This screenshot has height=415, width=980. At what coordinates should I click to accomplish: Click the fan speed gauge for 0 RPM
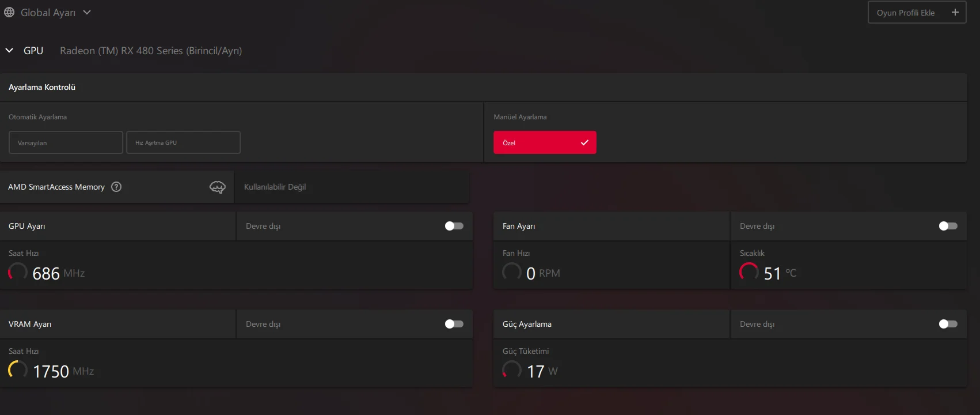point(512,272)
